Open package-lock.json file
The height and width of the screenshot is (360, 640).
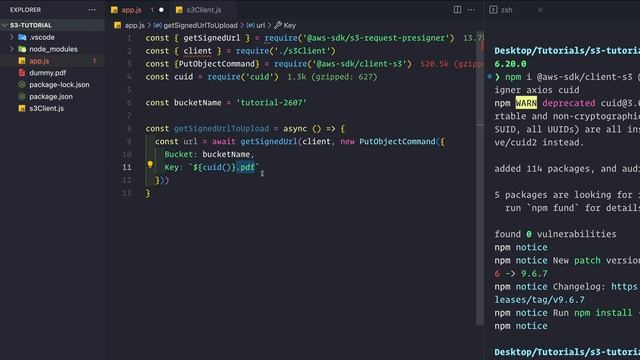pos(59,84)
